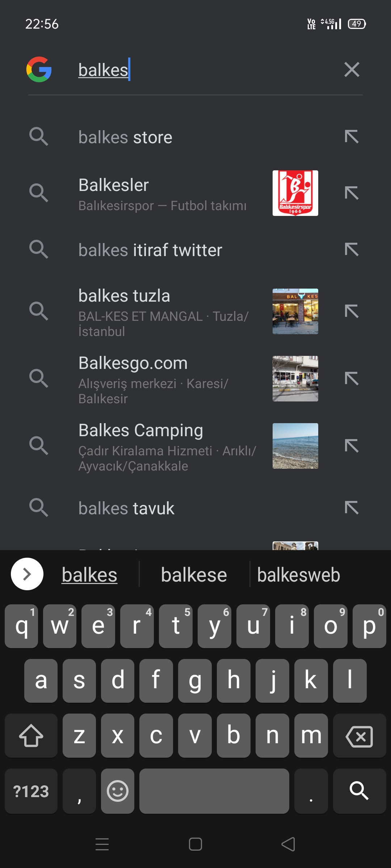Open the Balıkesirspor logo thumbnail

pyautogui.click(x=295, y=193)
